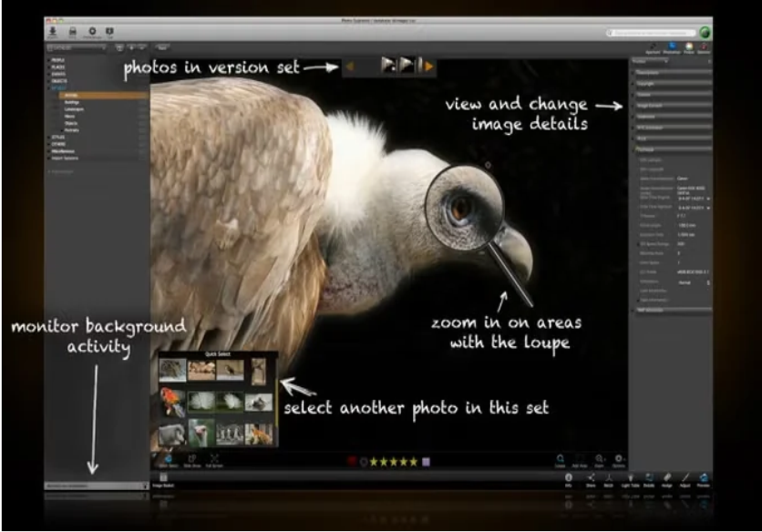The width and height of the screenshot is (762, 532).
Task: Select the highlighted orange Animals category row
Action: click(104, 96)
